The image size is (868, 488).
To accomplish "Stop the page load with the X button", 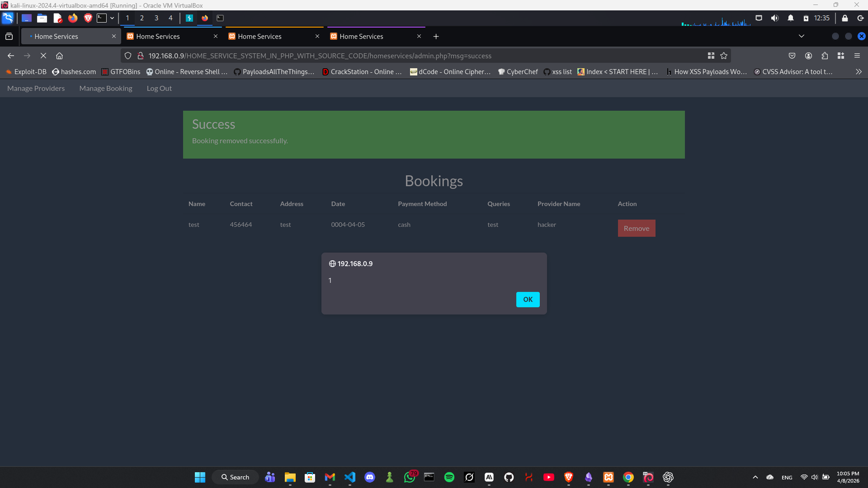I will pyautogui.click(x=43, y=56).
